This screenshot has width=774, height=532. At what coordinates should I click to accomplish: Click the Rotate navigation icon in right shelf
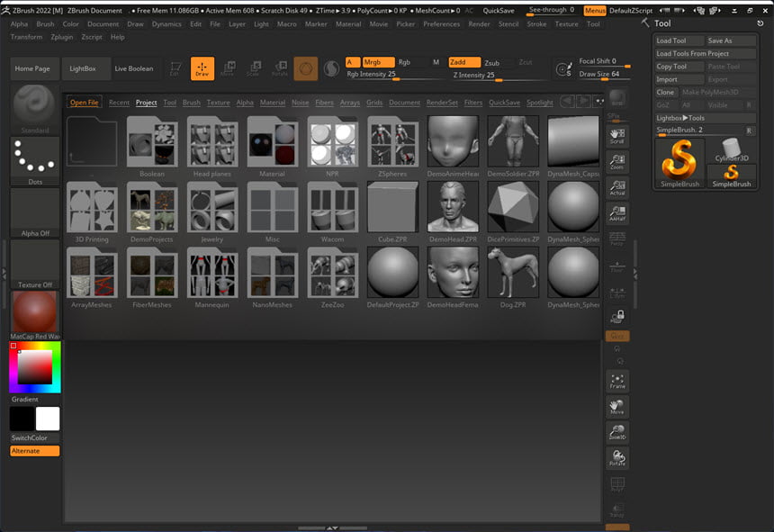click(x=617, y=458)
